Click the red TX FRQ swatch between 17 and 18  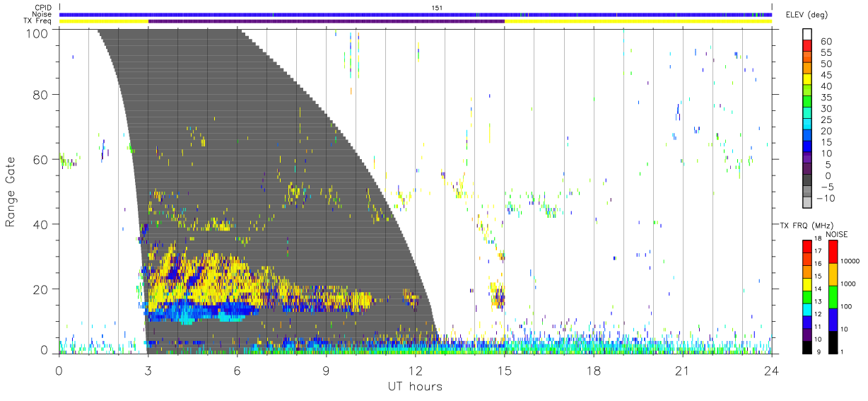pyautogui.click(x=807, y=246)
